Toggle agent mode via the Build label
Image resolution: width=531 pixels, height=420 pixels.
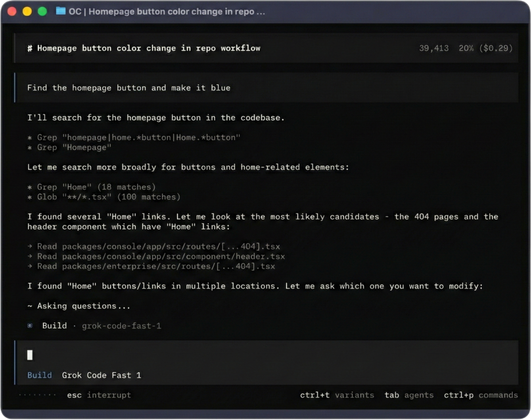click(39, 375)
